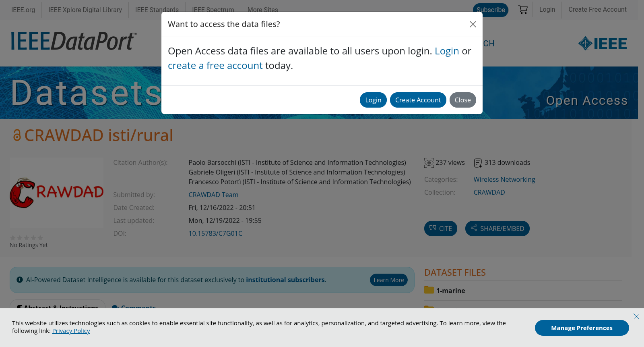Open IEEE Xplore Digital Library link
The width and height of the screenshot is (644, 347).
85,10
